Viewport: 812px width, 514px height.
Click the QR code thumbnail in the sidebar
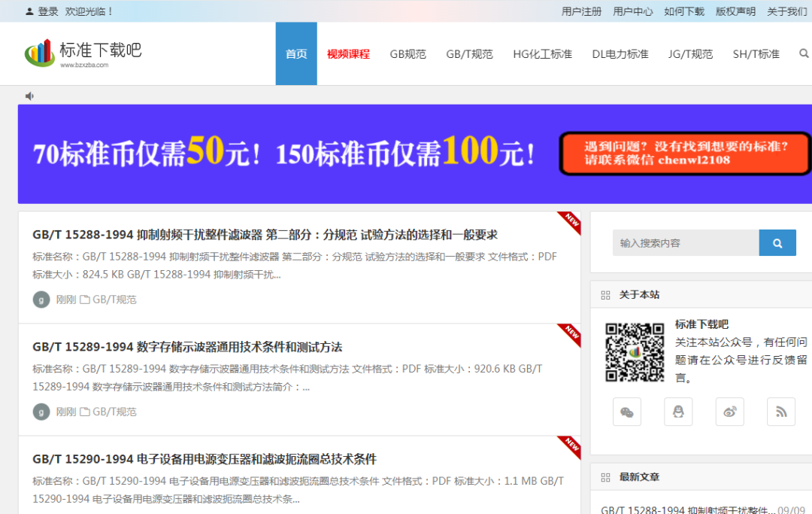pyautogui.click(x=635, y=351)
